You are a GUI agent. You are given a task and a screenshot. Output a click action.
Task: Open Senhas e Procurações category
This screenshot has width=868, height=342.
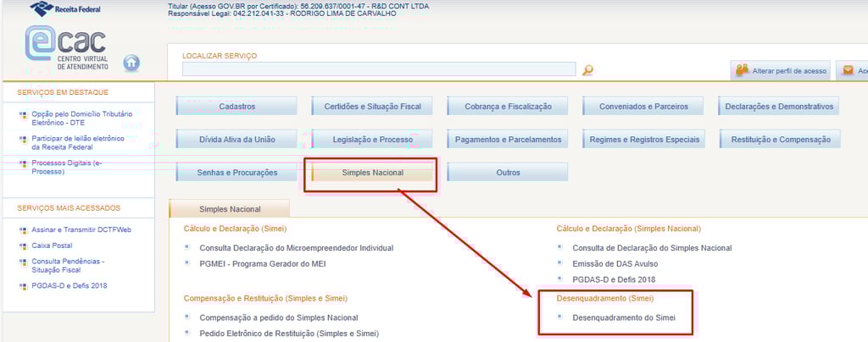236,173
